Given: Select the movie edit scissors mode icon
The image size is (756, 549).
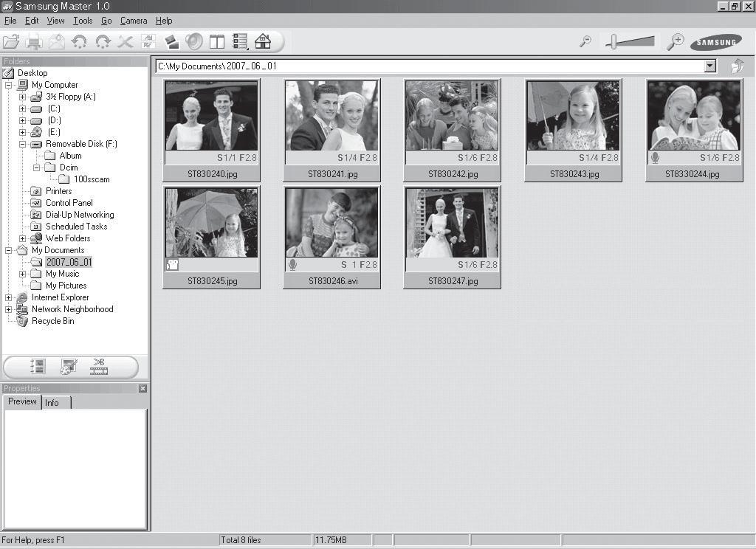Looking at the screenshot, I should 99,367.
